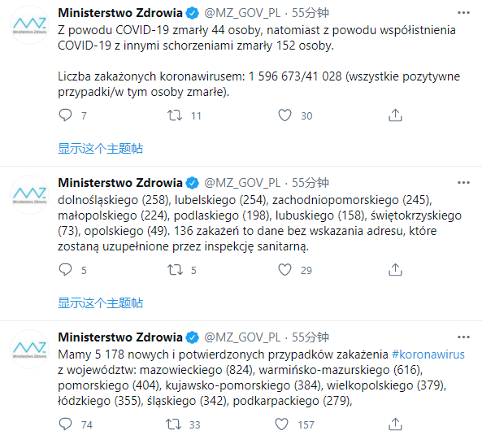Viewport: 482px width, 448px height.
Task: Retweet the post with 33 retweets
Action: point(173,424)
